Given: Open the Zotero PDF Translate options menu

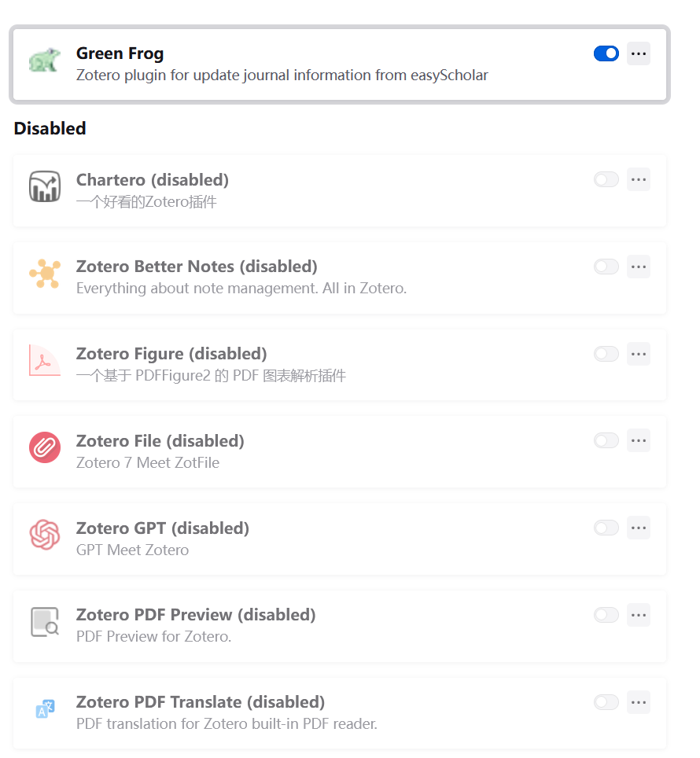Looking at the screenshot, I should pyautogui.click(x=638, y=701).
